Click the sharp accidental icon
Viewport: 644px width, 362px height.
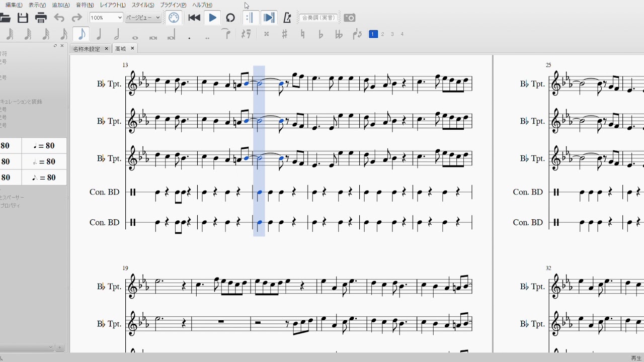tap(284, 34)
